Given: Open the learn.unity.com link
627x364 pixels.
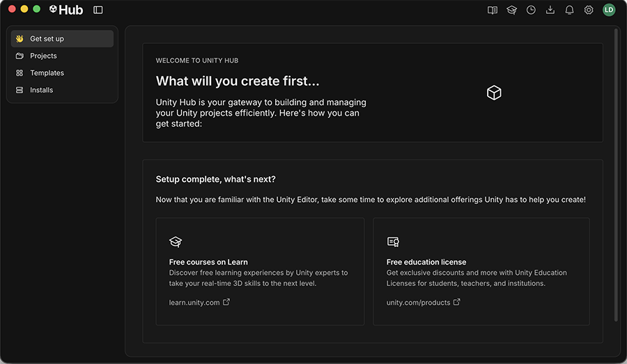Looking at the screenshot, I should coord(194,303).
